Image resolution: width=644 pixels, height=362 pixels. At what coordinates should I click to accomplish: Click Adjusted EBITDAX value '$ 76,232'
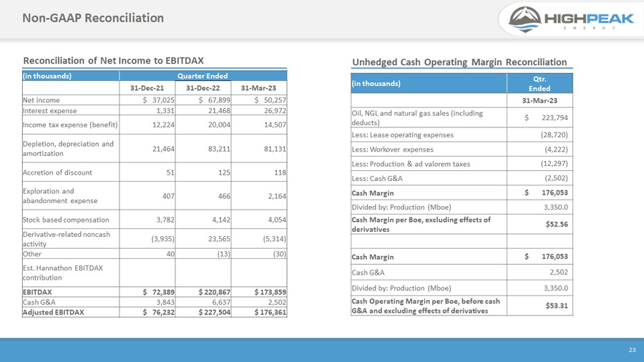point(159,313)
